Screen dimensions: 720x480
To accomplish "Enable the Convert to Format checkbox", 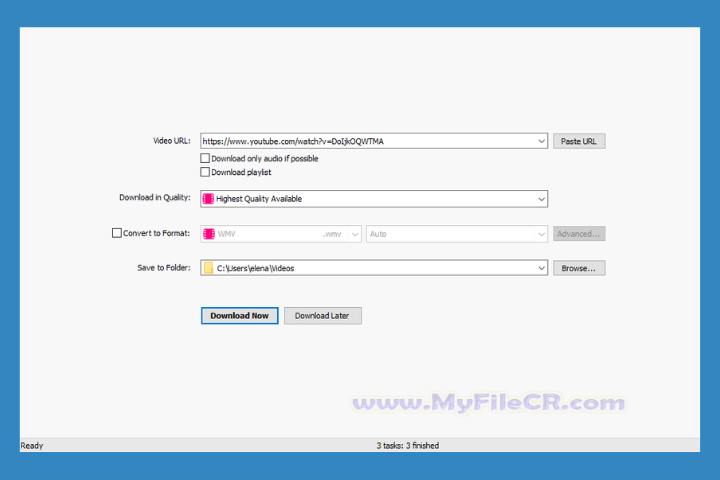I will (x=117, y=233).
